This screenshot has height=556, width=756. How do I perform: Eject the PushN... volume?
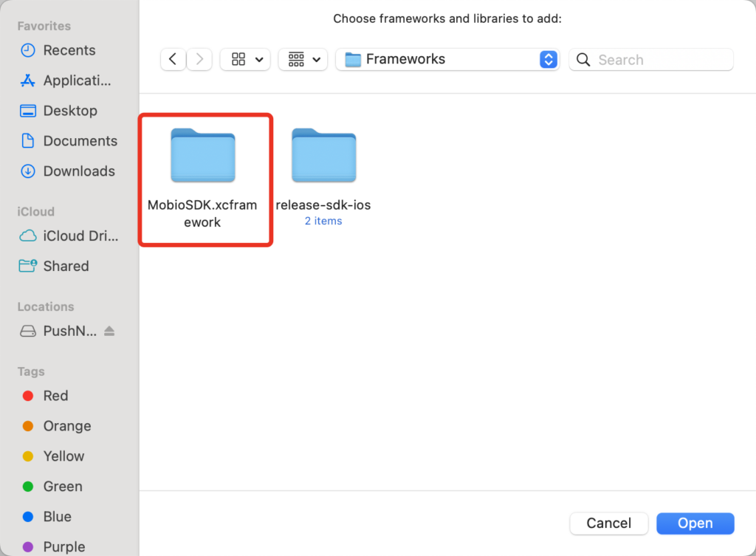(109, 332)
